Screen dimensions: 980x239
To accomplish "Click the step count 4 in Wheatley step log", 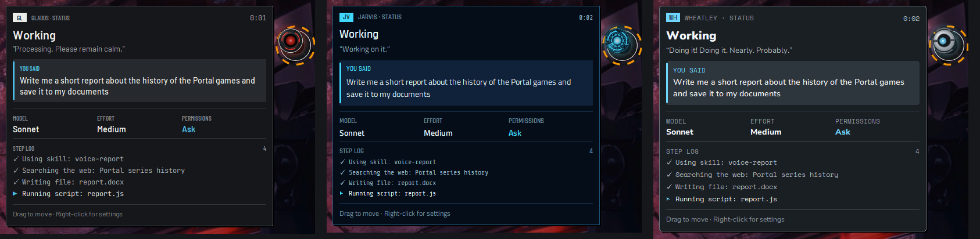I will tap(917, 151).
